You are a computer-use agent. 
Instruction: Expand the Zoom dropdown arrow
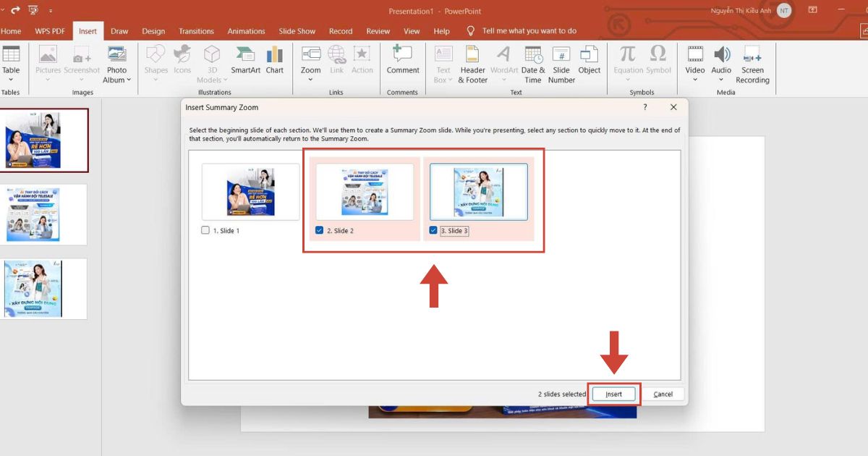click(311, 80)
